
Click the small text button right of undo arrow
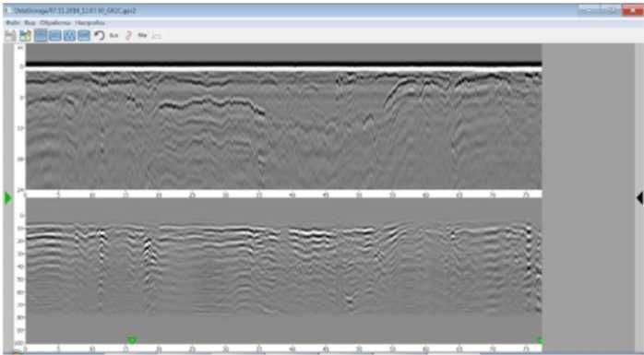[x=113, y=36]
